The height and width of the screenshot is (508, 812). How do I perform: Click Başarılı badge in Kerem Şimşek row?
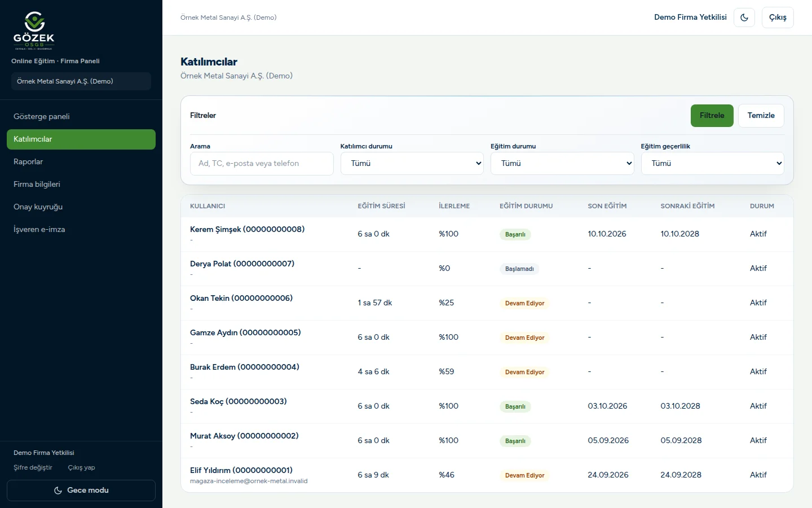[515, 234]
